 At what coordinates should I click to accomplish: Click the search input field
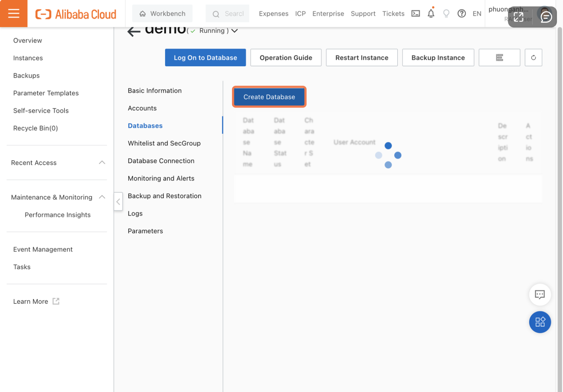(x=228, y=13)
